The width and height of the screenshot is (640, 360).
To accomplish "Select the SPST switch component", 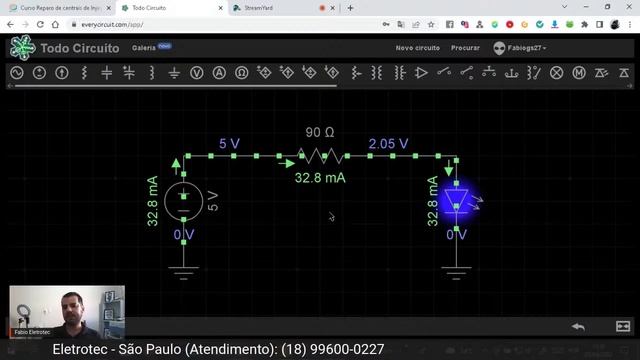I will coord(444,72).
